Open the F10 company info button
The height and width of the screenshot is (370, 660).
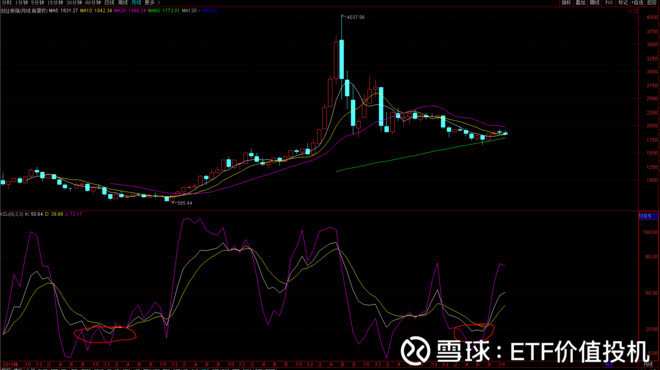(609, 3)
